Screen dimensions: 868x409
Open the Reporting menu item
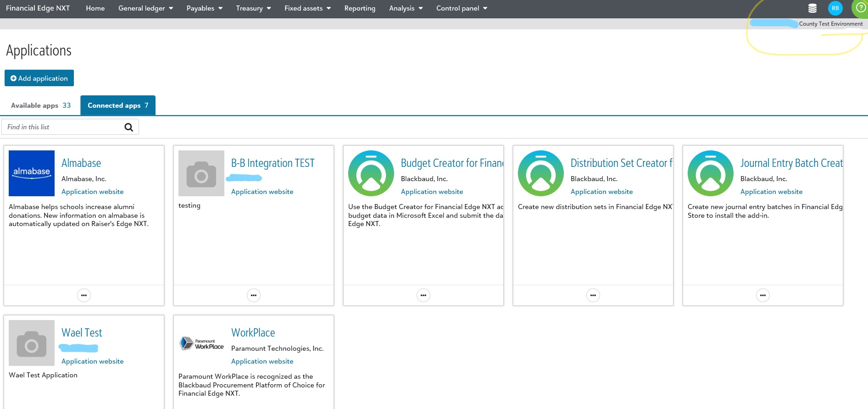(360, 8)
